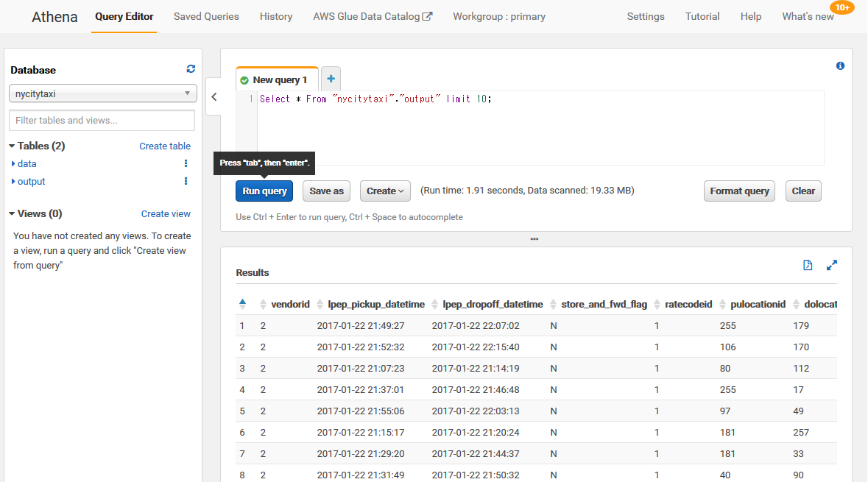Click the Create view link
This screenshot has height=482, width=868.
(166, 213)
